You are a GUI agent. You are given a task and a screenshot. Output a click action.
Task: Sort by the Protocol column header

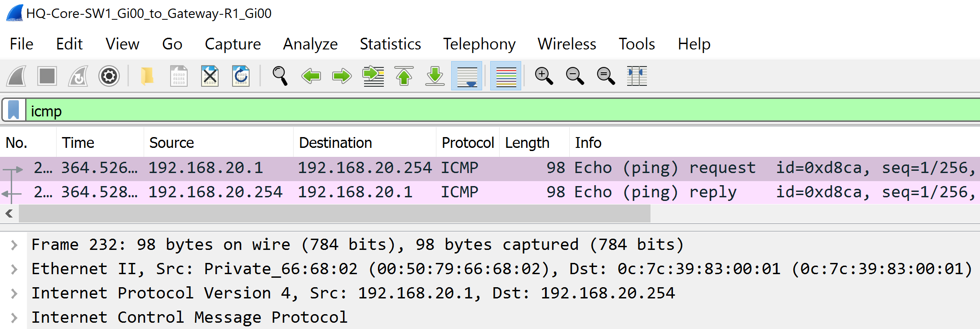tap(467, 142)
